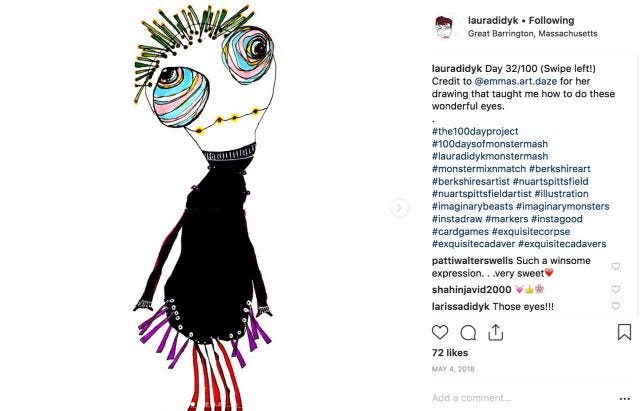Image resolution: width=640 pixels, height=411 pixels.
Task: Open the May 4, 2018 timestamp
Action: [453, 369]
